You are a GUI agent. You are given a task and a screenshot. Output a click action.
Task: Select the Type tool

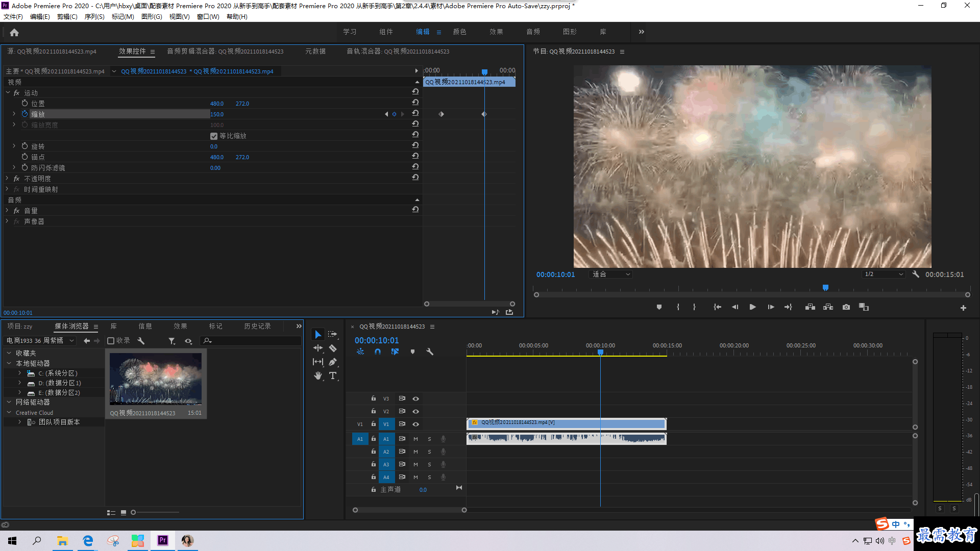pyautogui.click(x=332, y=375)
